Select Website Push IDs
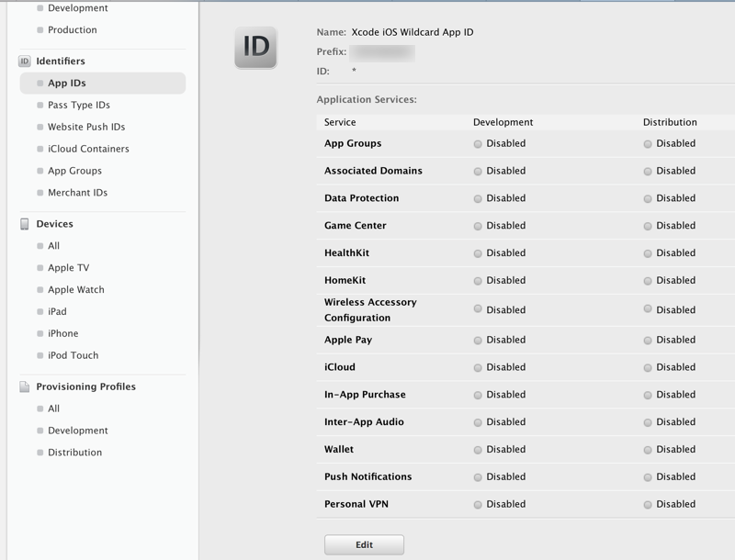Viewport: 735px width, 560px height. 86,127
